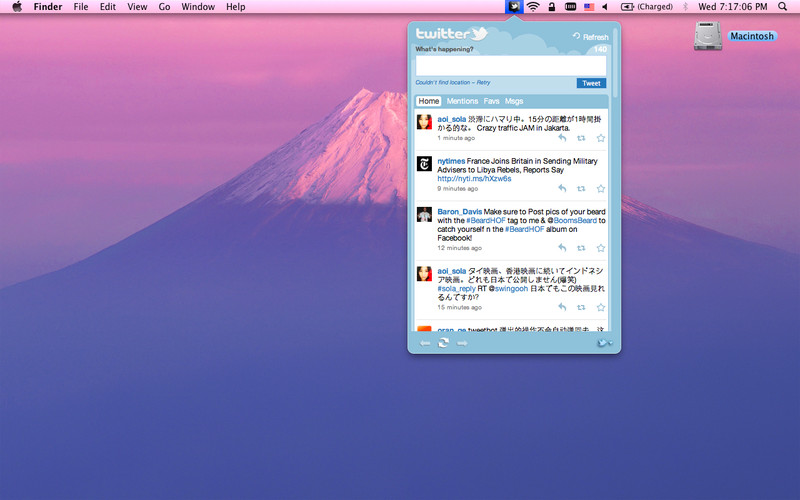Viewport: 800px width, 500px height.
Task: Open the @BoomsBeard mention link
Action: [572, 220]
